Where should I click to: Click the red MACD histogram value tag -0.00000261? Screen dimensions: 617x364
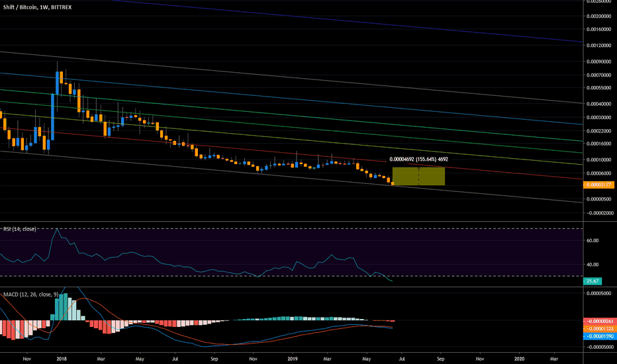pos(598,322)
